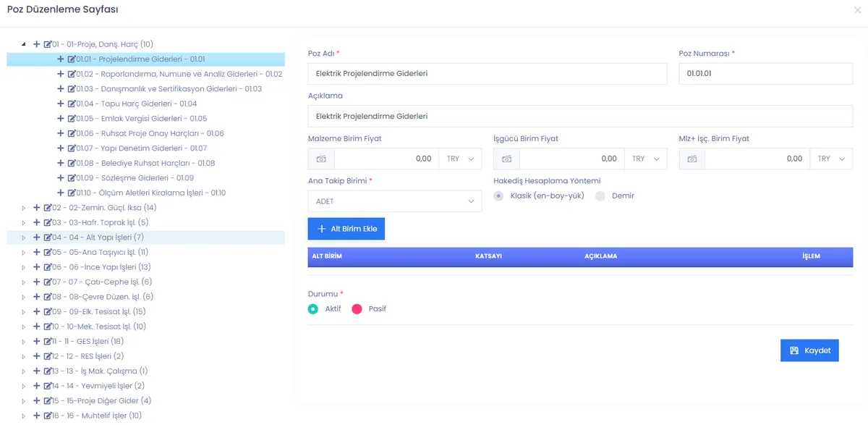Open the edit icon for 01.04 Tapu Harç Giderleri
868x425 pixels.
coord(71,104)
